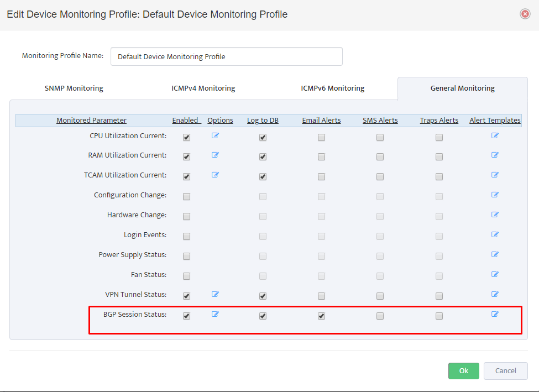
Task: Click the Enabled column header
Action: (186, 121)
